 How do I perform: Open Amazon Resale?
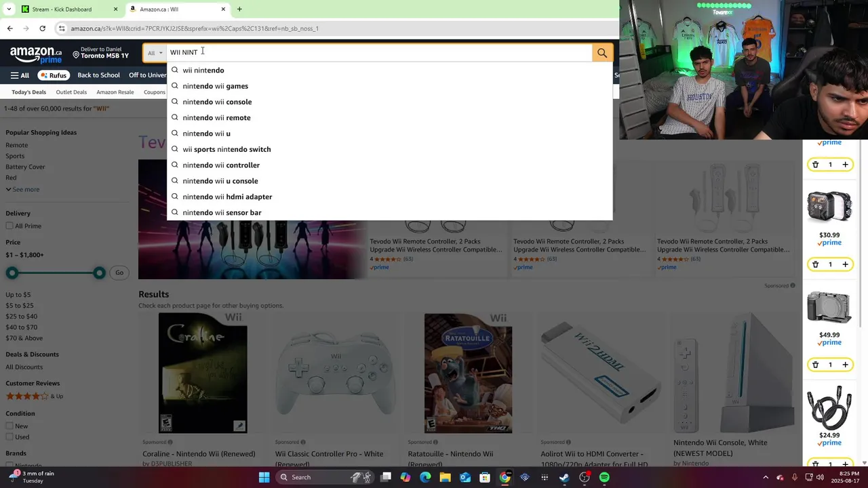[x=115, y=92]
